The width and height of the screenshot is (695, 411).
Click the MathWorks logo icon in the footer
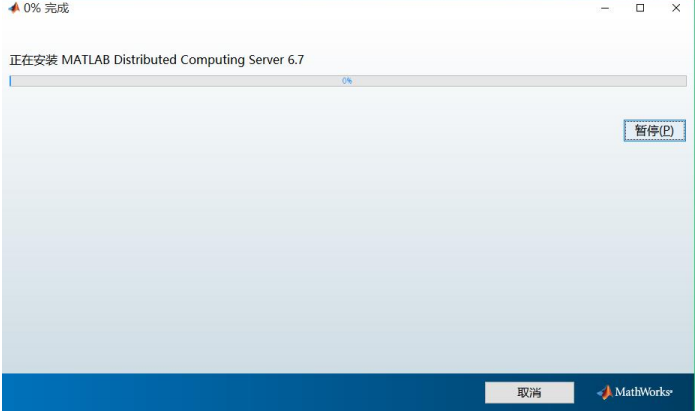605,392
